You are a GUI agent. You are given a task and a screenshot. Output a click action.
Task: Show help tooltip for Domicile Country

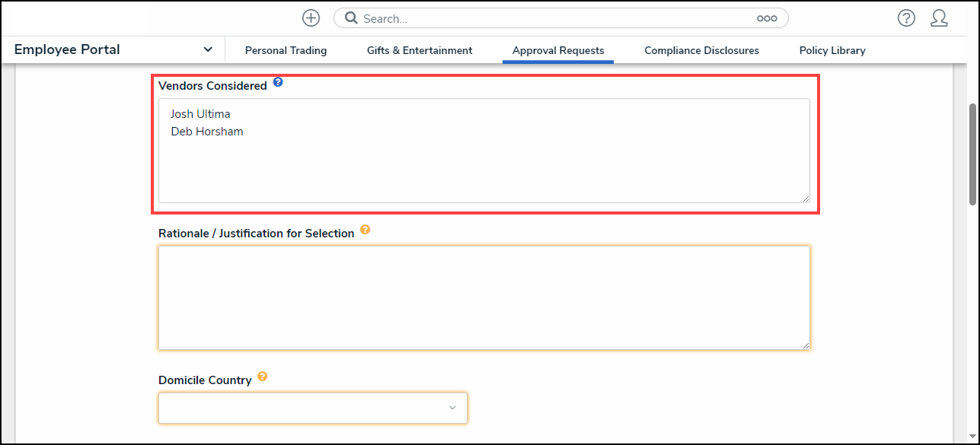[x=263, y=377]
